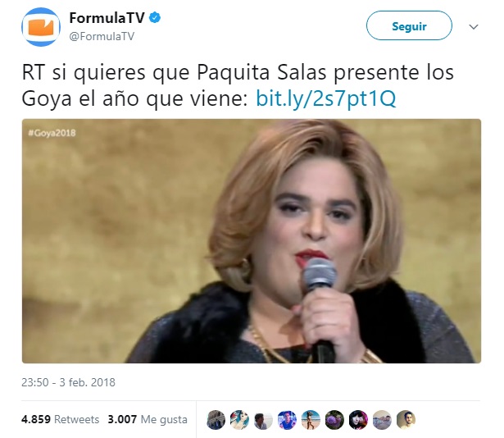Click the Seguir follow button
Image resolution: width=504 pixels, height=438 pixels.
(409, 25)
